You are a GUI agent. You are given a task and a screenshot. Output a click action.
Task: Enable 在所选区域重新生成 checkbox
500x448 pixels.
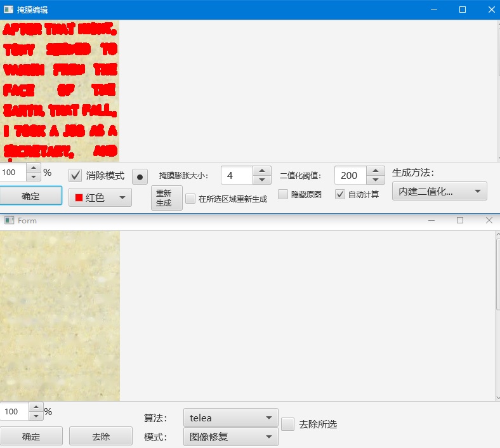tap(190, 199)
